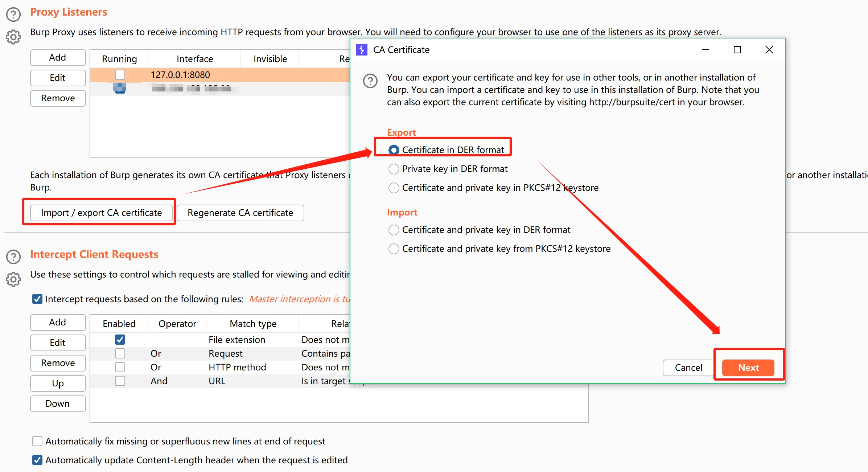Sort listeners by Running column header

point(119,59)
